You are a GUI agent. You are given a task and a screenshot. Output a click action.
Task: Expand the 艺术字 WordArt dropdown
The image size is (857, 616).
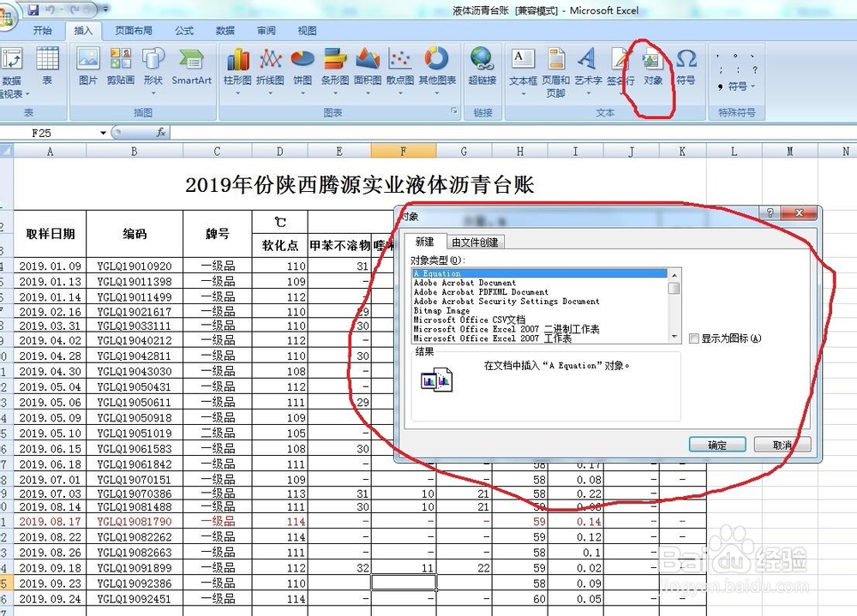588,93
